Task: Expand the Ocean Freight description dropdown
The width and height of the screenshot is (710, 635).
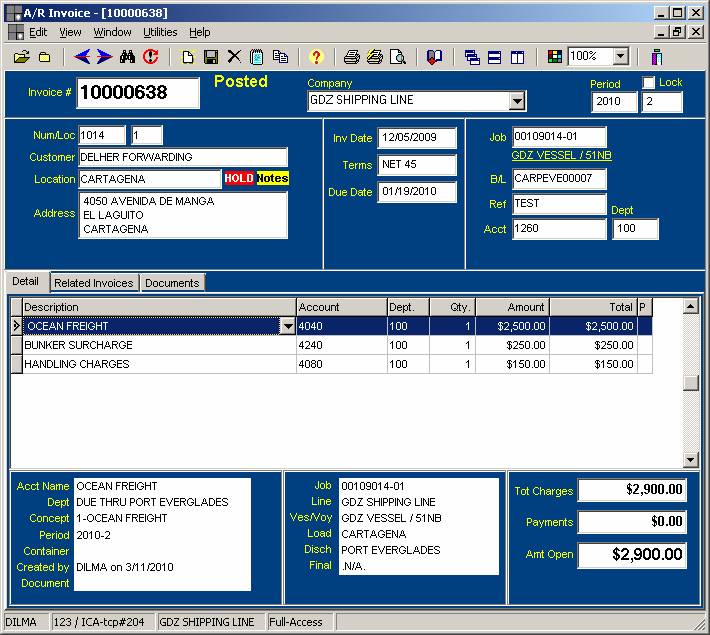Action: click(x=287, y=326)
